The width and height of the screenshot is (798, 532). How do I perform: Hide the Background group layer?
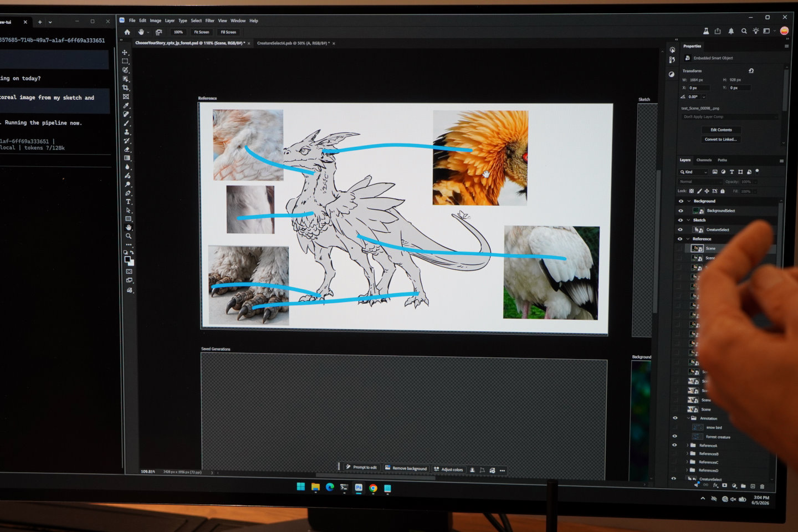click(681, 201)
